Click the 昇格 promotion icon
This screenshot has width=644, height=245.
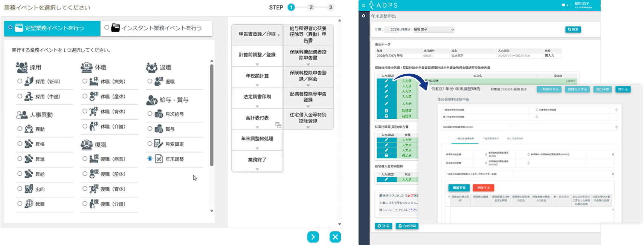29,144
